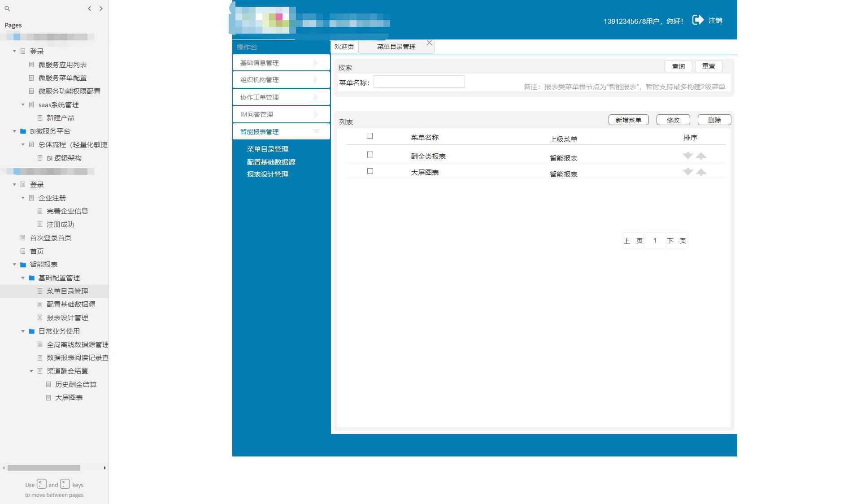The image size is (861, 504).
Task: Click the 新增菜单 button
Action: [629, 120]
